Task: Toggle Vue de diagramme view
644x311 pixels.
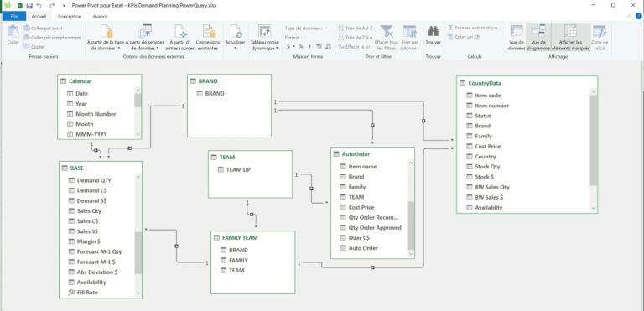Action: [x=538, y=38]
